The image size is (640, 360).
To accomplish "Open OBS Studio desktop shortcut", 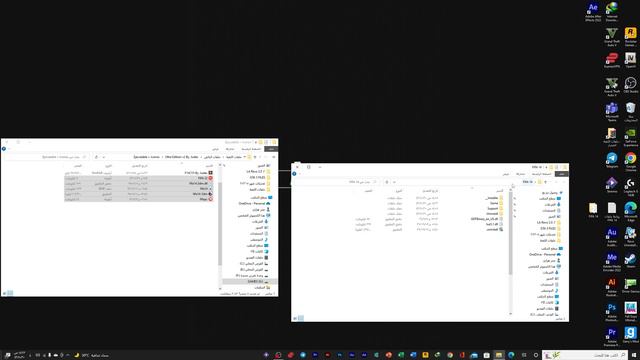I will (x=630, y=86).
